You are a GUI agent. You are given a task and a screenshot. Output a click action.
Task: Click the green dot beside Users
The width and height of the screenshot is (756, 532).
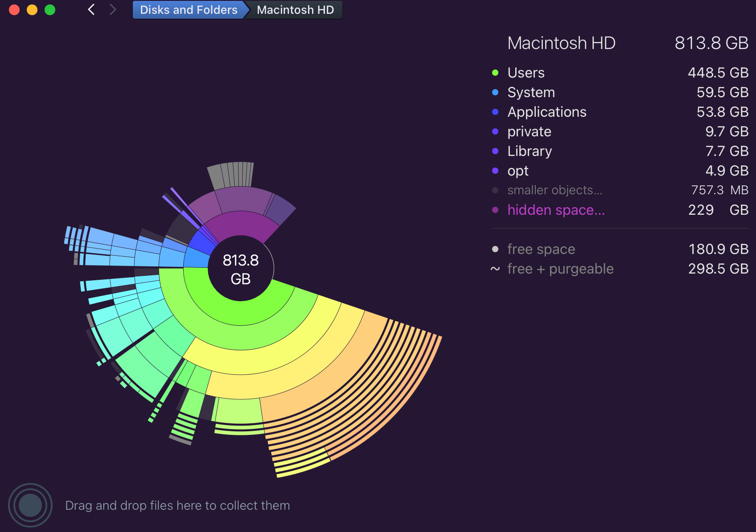(495, 73)
